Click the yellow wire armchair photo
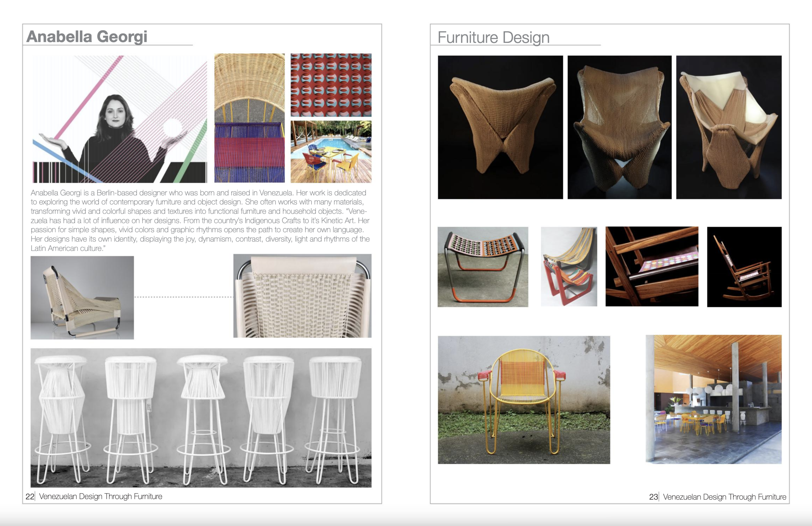Viewport: 812px width, 526px height. click(x=524, y=400)
